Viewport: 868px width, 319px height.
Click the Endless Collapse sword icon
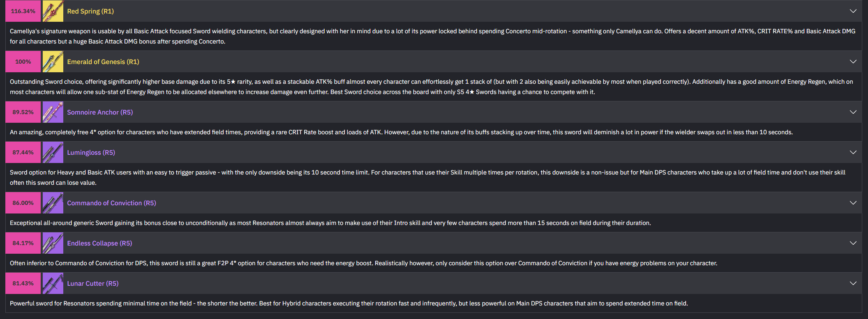pyautogui.click(x=53, y=243)
